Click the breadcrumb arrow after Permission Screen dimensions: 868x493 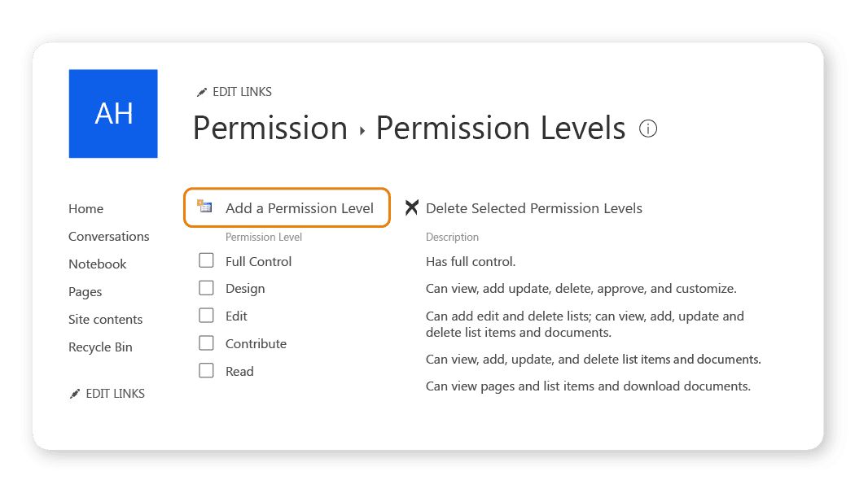point(362,131)
